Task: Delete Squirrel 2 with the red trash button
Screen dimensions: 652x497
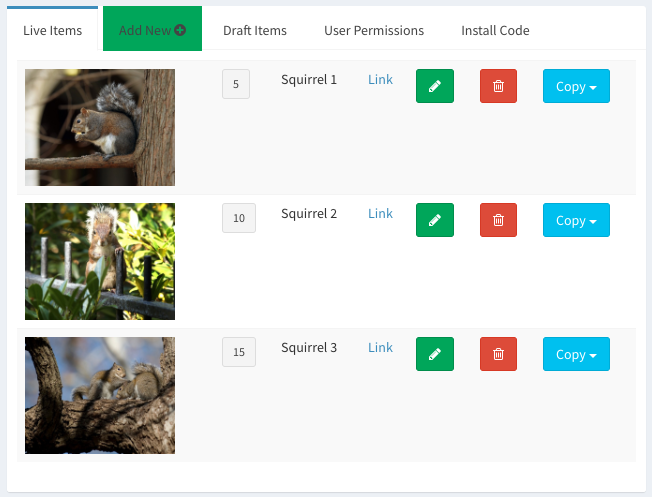Action: click(498, 220)
